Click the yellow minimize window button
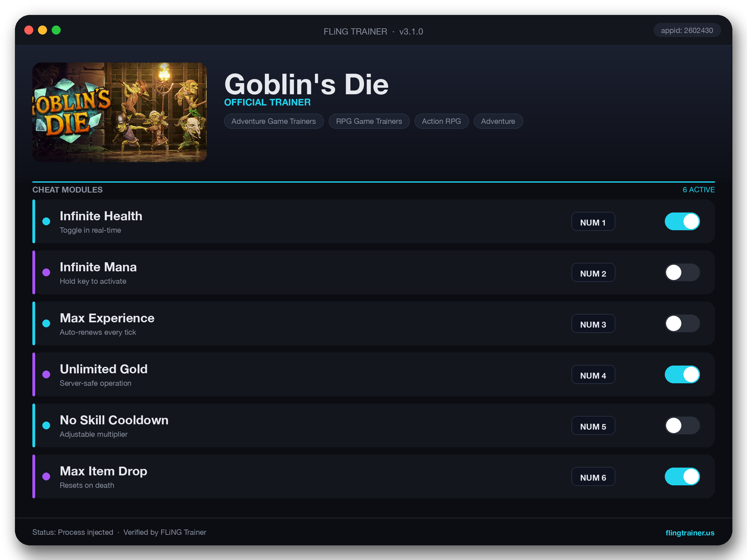Viewport: 747px width, 560px height. (x=43, y=30)
